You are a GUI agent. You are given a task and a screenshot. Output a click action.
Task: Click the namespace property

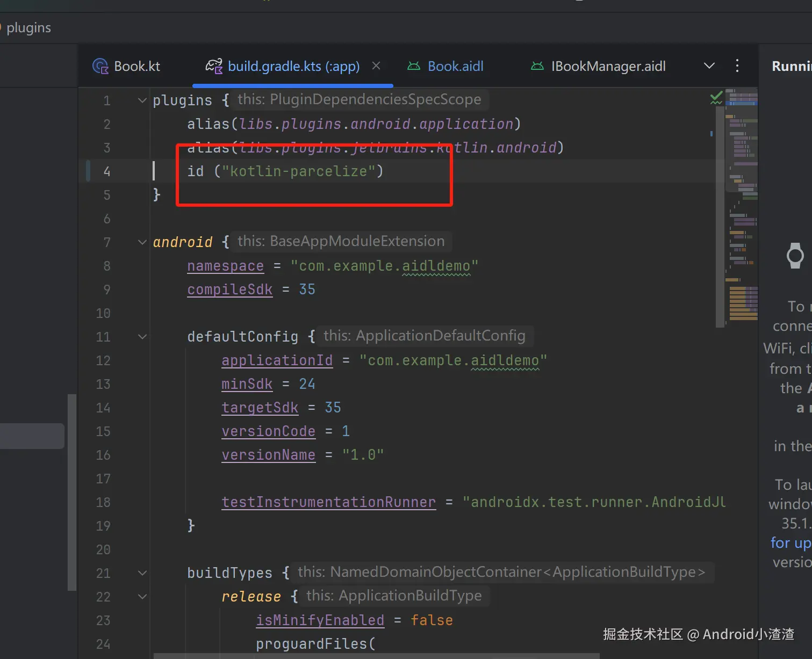pyautogui.click(x=226, y=266)
